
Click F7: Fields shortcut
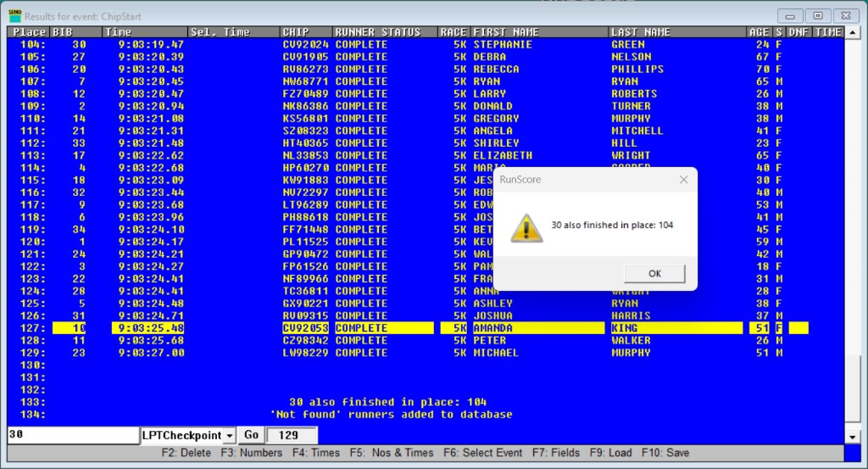click(556, 453)
